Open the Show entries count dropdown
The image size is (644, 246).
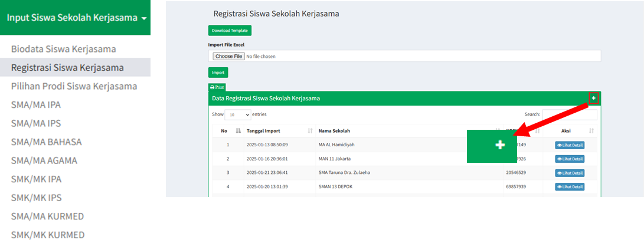[x=237, y=114]
